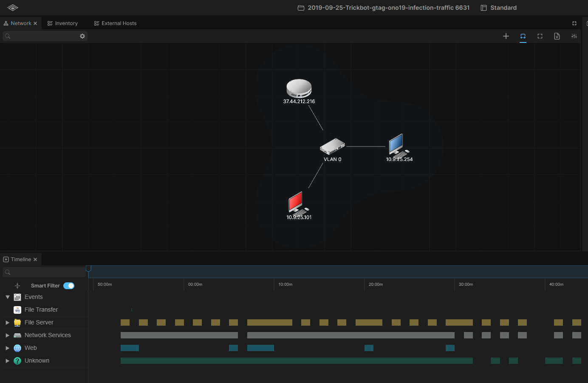Viewport: 588px width, 383px height.
Task: Open network search settings gear
Action: (x=82, y=36)
